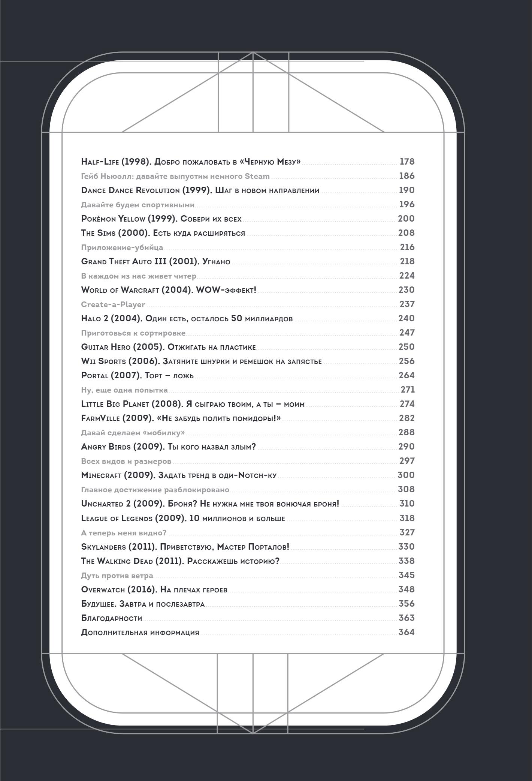Open the World of Warcraft (2004) chapter

248,290
